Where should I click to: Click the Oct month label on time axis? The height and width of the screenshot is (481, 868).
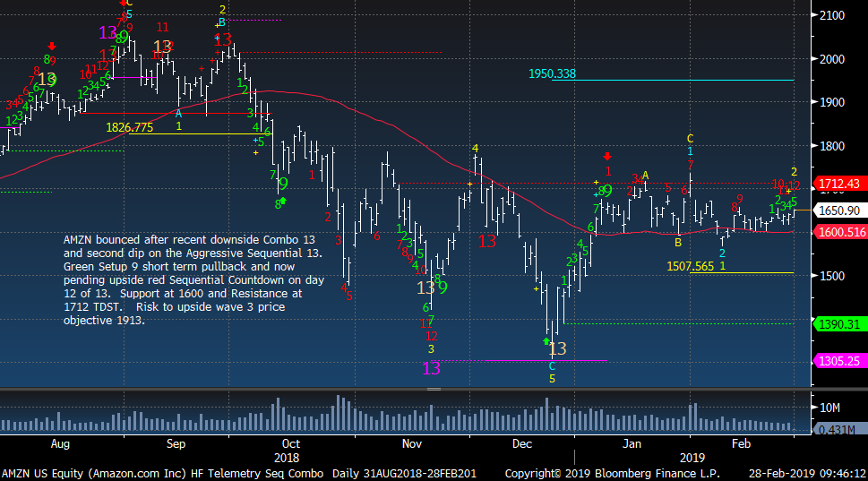click(290, 444)
